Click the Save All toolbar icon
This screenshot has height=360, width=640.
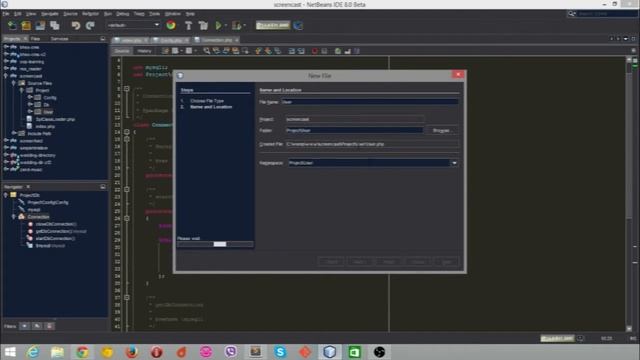point(54,25)
